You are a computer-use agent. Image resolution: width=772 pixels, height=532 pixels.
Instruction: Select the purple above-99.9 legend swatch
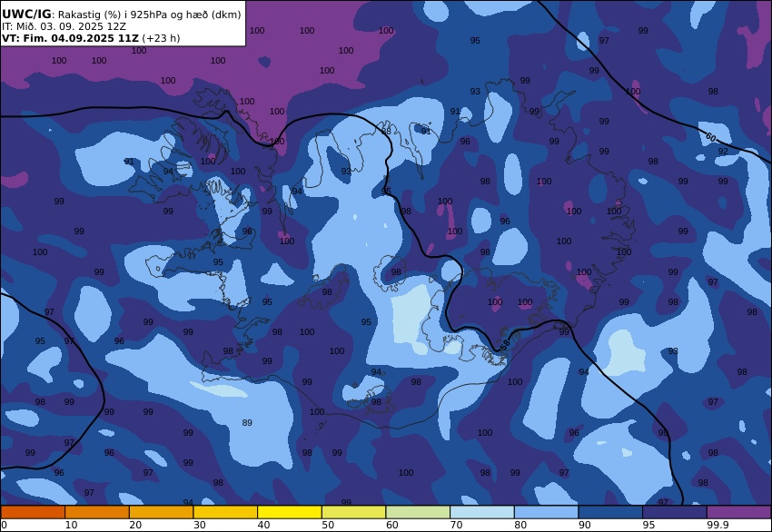(x=739, y=512)
